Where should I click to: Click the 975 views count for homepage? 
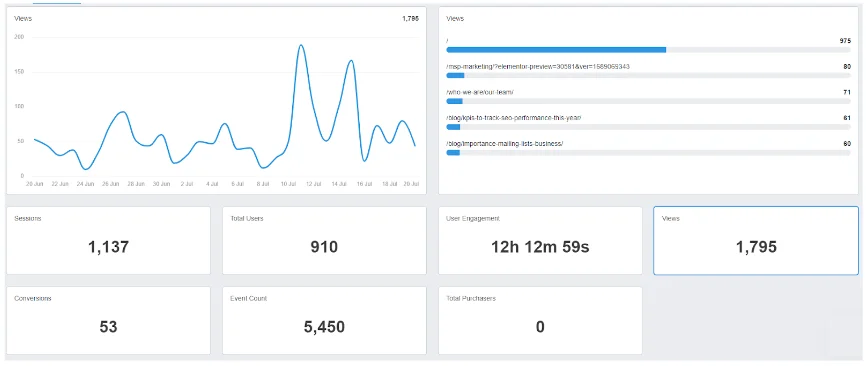(845, 41)
